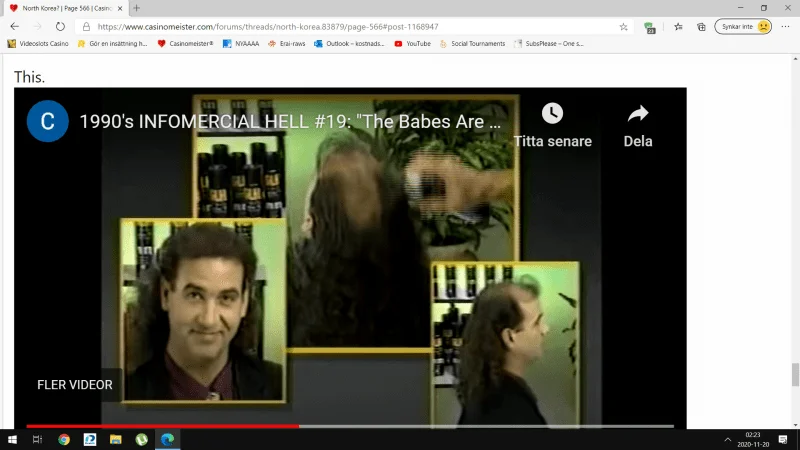Image resolution: width=800 pixels, height=450 pixels.
Task: Open the Social Tournaments bookmark
Action: 472,44
